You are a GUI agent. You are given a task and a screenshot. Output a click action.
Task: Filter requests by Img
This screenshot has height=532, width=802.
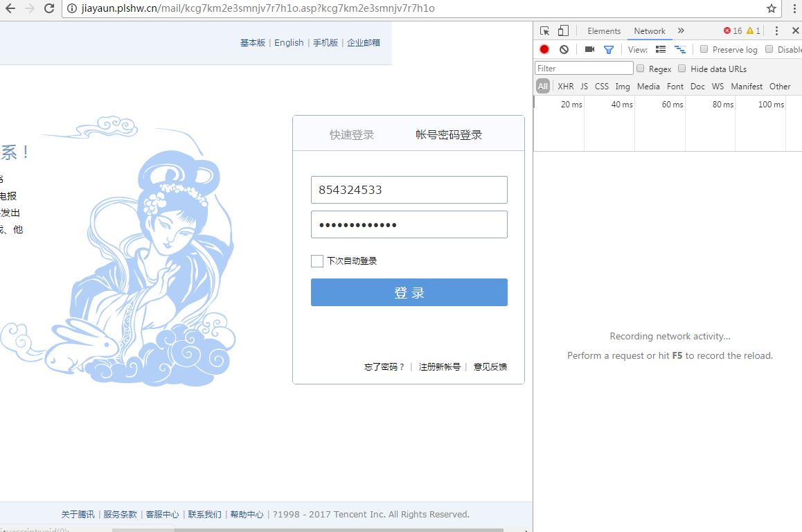coord(623,87)
